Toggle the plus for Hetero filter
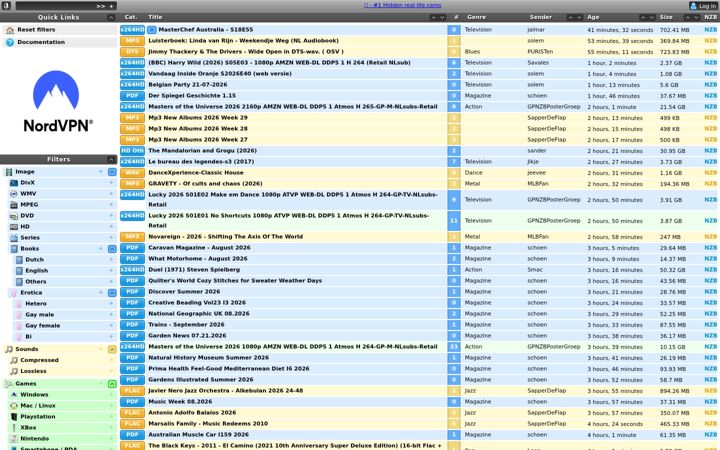The image size is (720, 450). pyautogui.click(x=111, y=304)
